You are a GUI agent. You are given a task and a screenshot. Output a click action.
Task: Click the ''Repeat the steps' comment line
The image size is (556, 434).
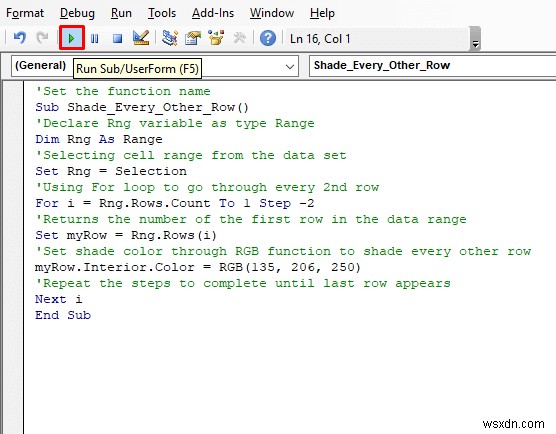click(243, 283)
